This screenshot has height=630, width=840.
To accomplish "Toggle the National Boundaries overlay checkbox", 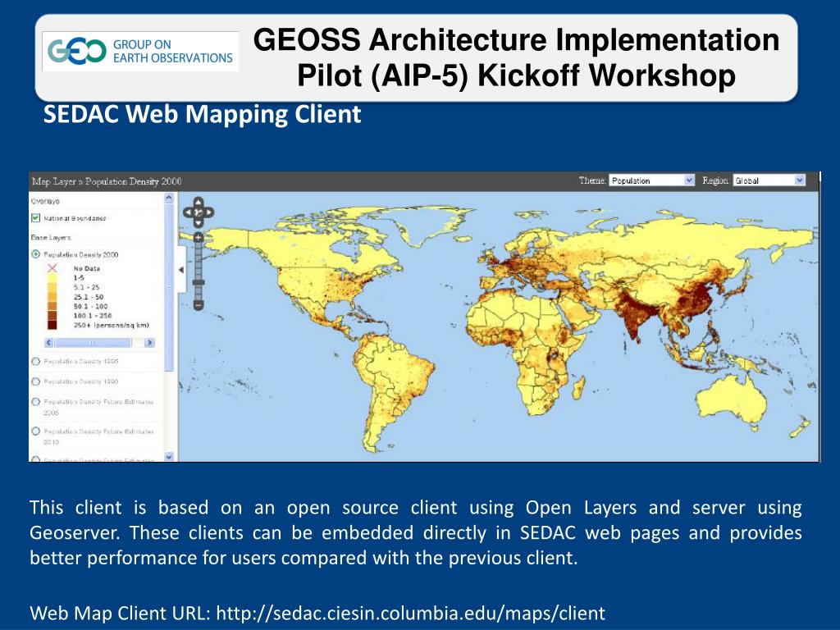I will [x=35, y=218].
